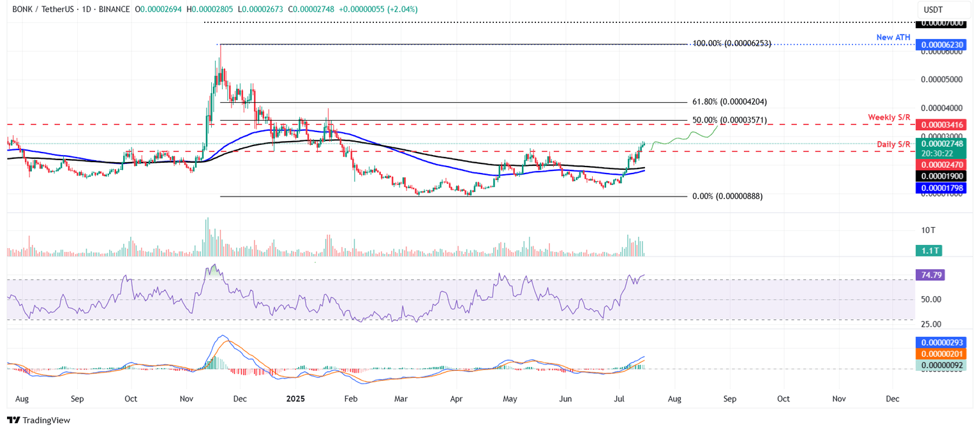Click the red price tag 0.00002470
Image resolution: width=980 pixels, height=432 pixels.
pos(942,165)
